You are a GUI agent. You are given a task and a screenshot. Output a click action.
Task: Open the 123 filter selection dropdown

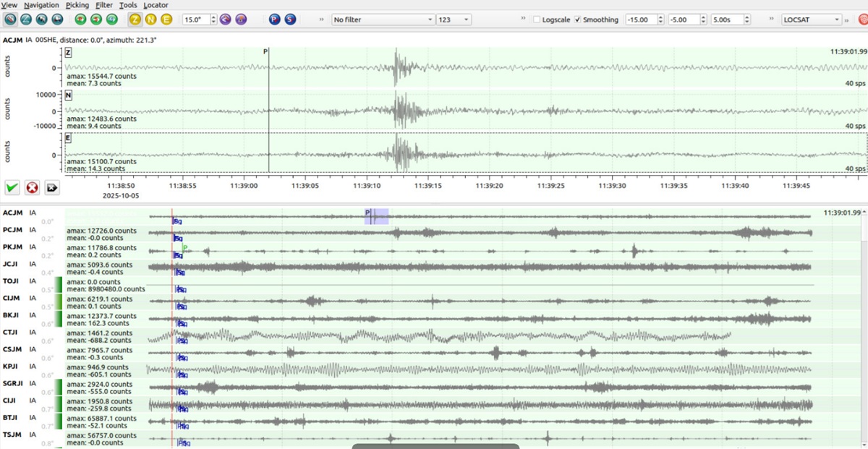pyautogui.click(x=456, y=20)
